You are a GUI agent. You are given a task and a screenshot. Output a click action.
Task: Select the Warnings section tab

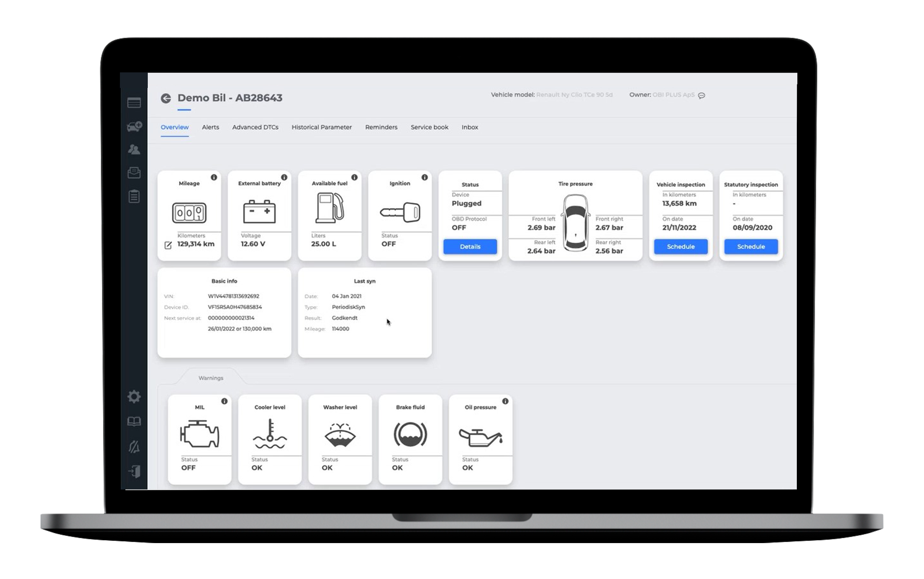pos(211,378)
